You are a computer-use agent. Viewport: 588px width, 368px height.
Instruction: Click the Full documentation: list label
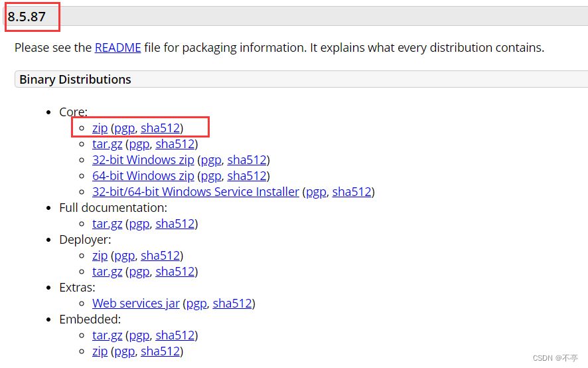coord(113,208)
